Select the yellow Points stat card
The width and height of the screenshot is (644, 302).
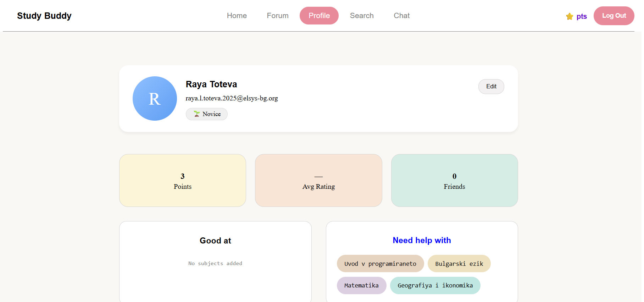(x=183, y=180)
